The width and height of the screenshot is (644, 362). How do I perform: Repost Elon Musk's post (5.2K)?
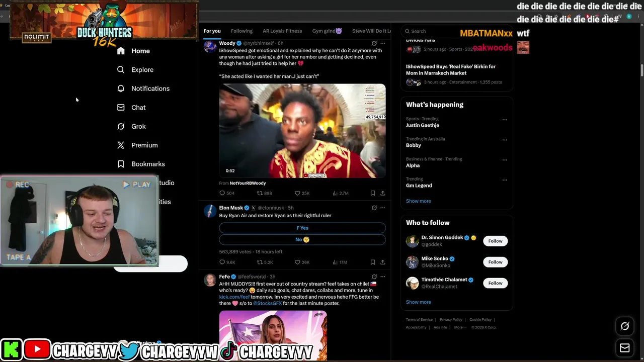[x=265, y=262]
